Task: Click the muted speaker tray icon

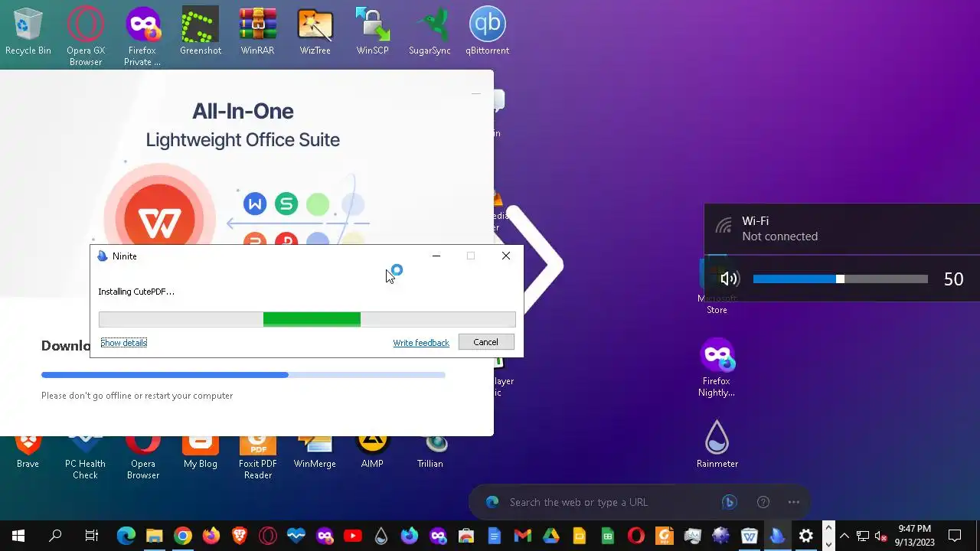Action: point(881,536)
